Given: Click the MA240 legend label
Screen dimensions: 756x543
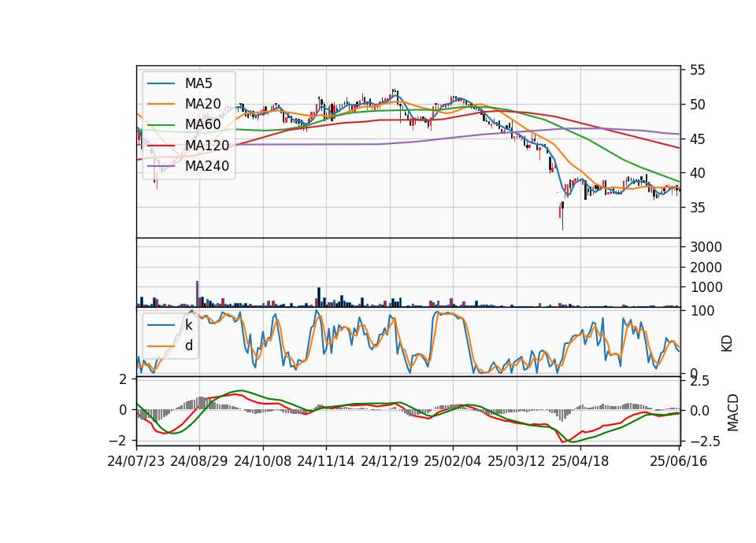Looking at the screenshot, I should [x=207, y=166].
